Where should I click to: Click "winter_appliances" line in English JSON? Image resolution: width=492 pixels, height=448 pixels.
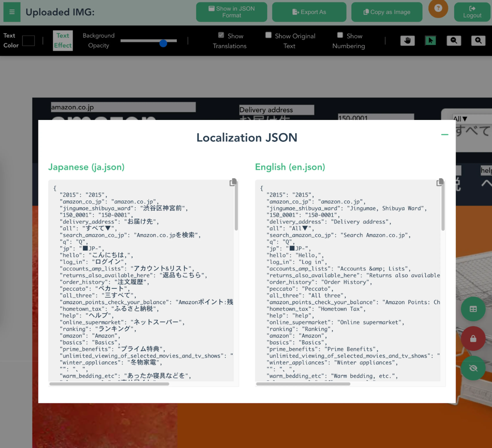tap(332, 363)
